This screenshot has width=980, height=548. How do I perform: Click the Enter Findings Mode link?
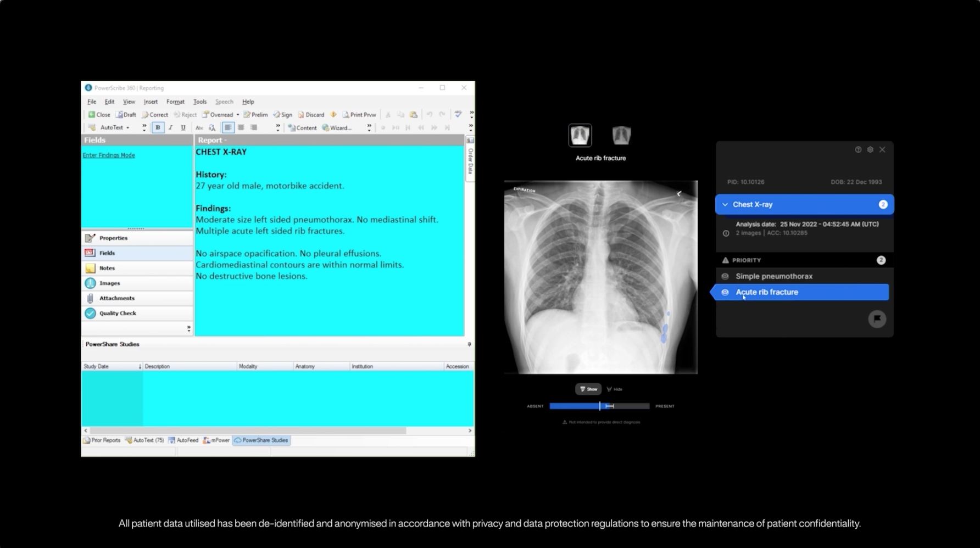[x=109, y=155]
